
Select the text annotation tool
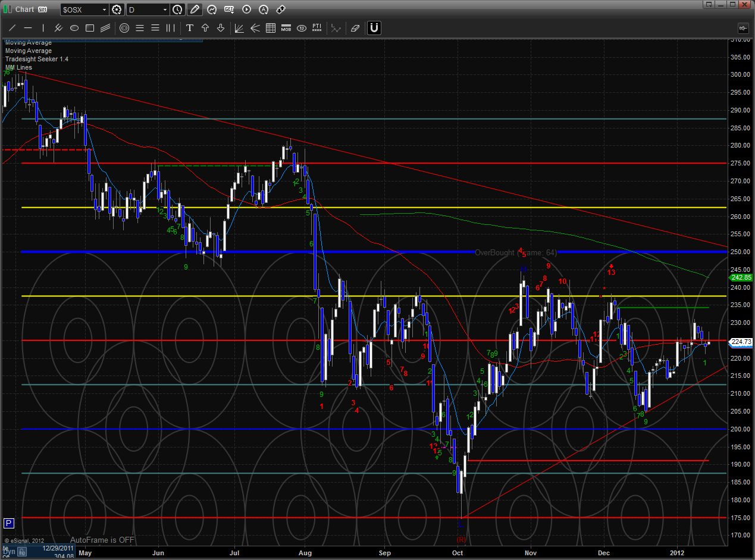(190, 28)
